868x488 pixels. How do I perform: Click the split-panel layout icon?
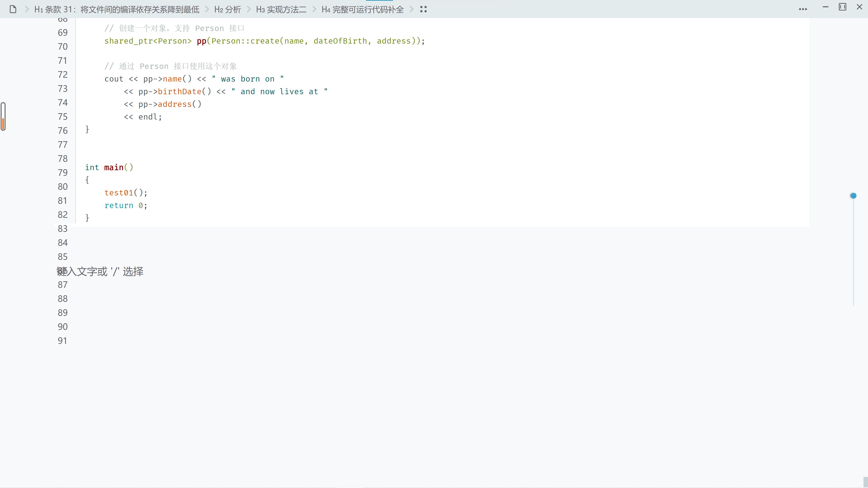coord(842,7)
